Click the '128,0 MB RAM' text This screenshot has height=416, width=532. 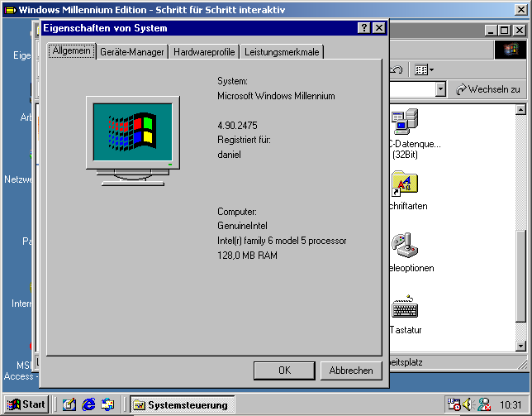247,255
